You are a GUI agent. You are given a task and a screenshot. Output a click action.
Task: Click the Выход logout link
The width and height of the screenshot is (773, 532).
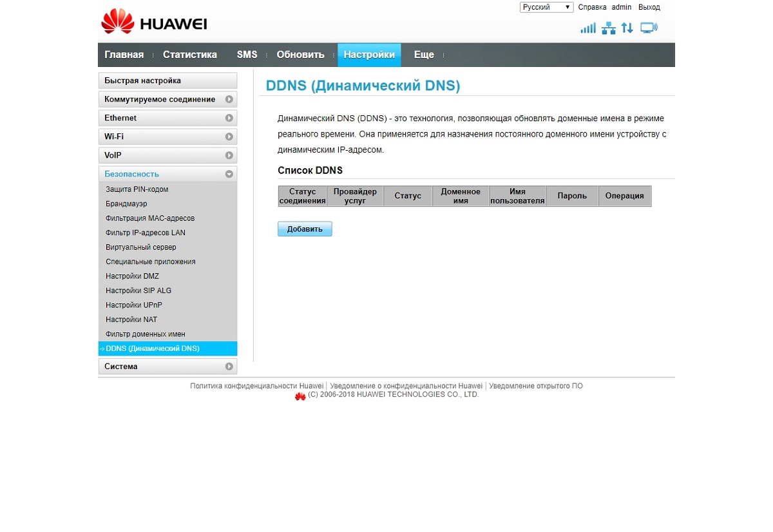pyautogui.click(x=649, y=7)
